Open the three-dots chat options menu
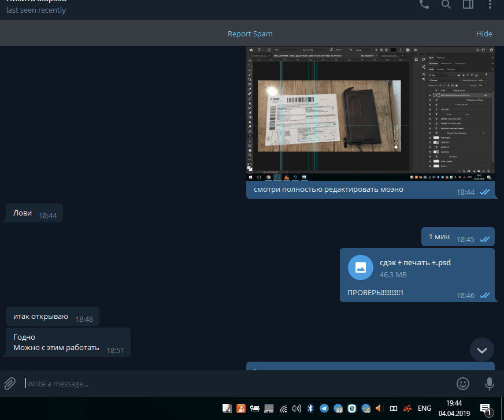The width and height of the screenshot is (504, 420). click(x=490, y=5)
